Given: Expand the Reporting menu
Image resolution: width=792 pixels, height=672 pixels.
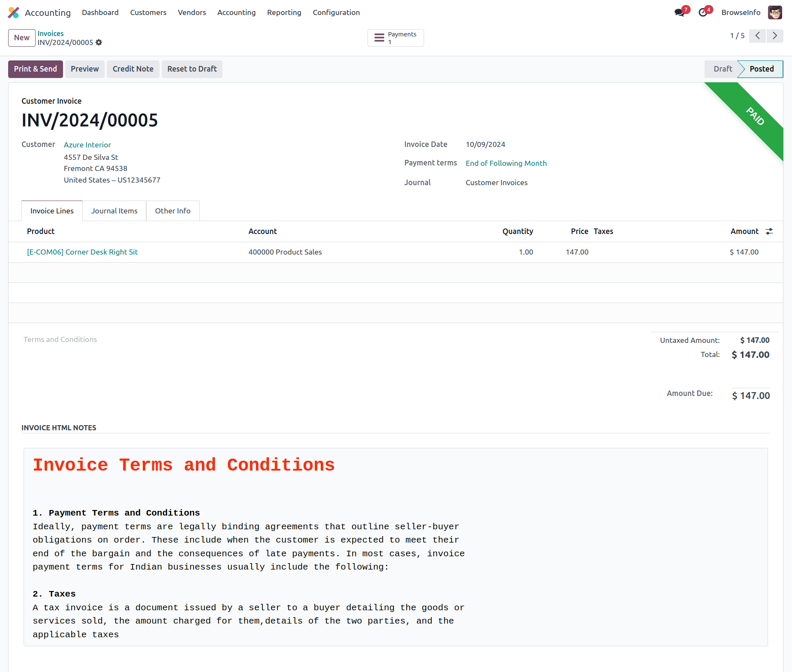Looking at the screenshot, I should point(284,12).
